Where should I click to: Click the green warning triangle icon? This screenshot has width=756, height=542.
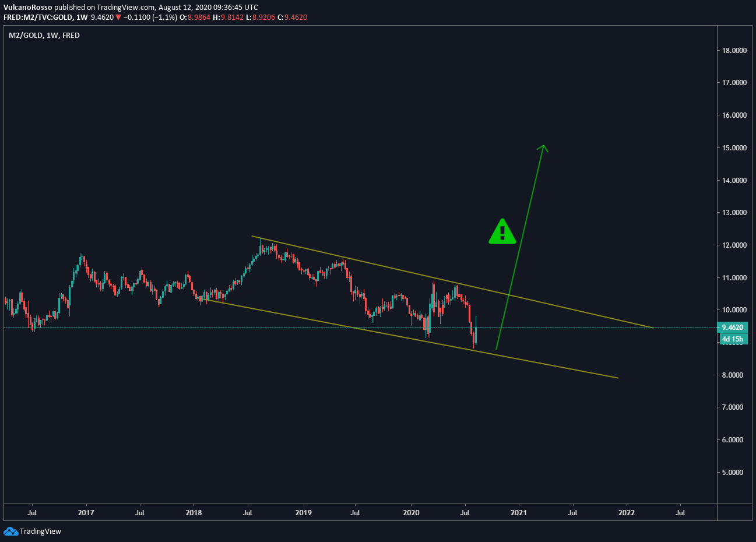coord(502,231)
